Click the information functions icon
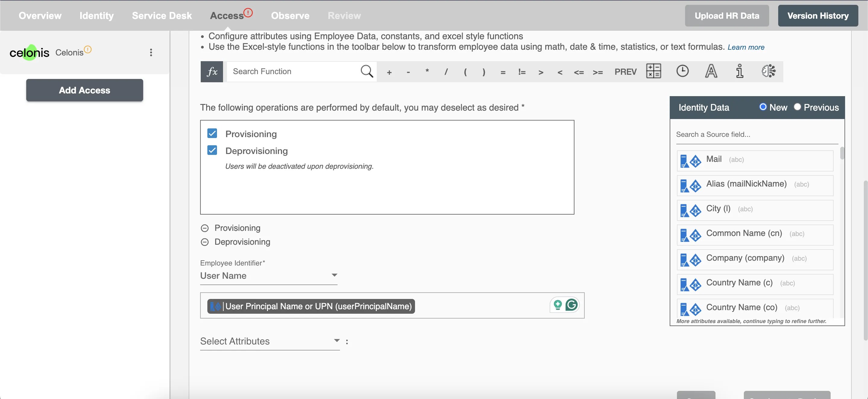The height and width of the screenshot is (399, 868). point(740,71)
